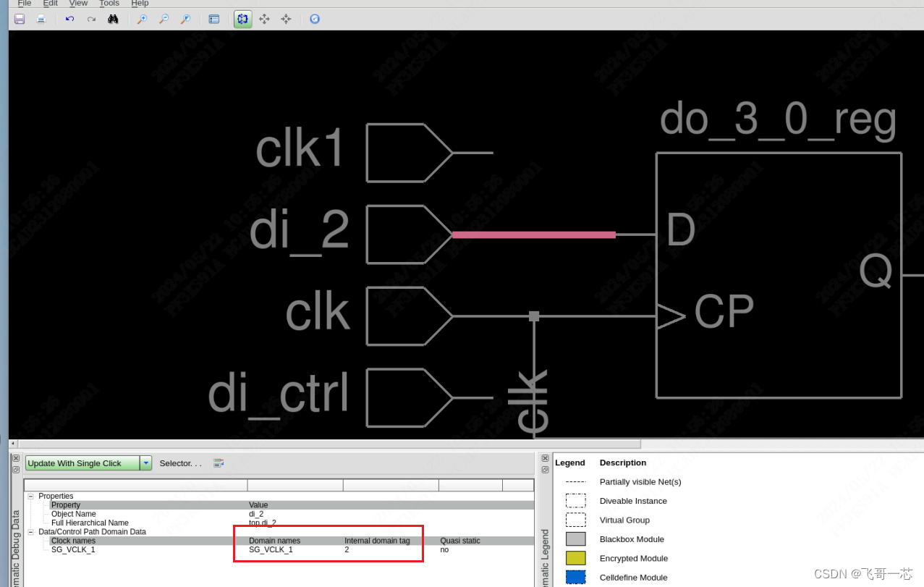Toggle the console panel icon in the toolbar
This screenshot has width=924, height=587.
[214, 19]
